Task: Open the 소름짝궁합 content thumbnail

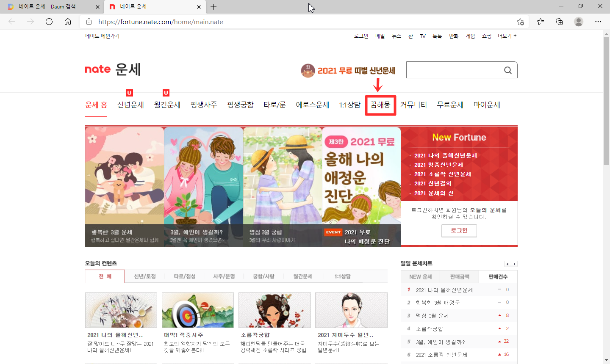Action: (x=274, y=310)
